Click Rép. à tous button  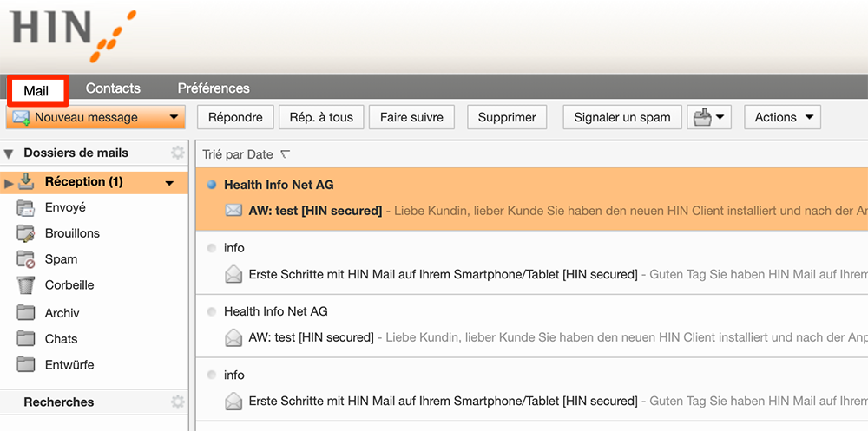tap(321, 117)
